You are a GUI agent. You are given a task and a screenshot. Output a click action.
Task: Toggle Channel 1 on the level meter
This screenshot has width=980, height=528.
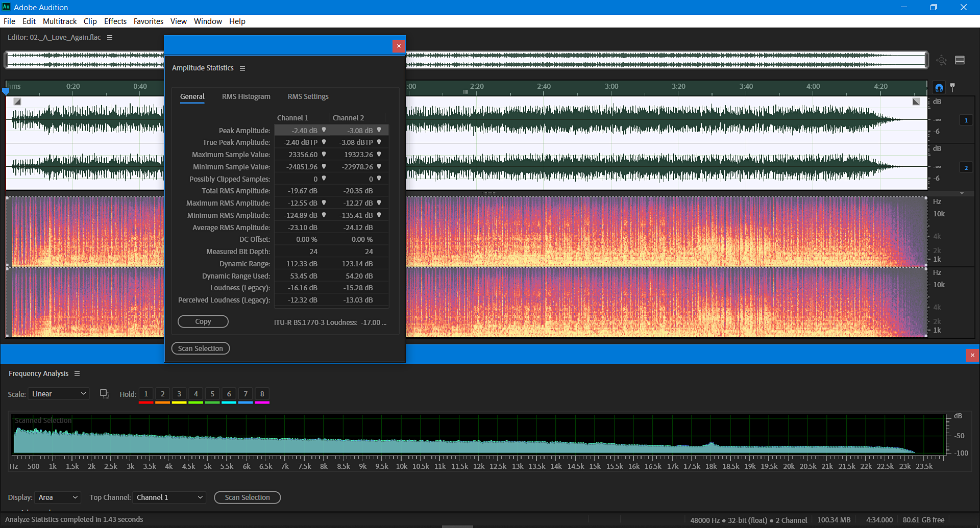[966, 120]
